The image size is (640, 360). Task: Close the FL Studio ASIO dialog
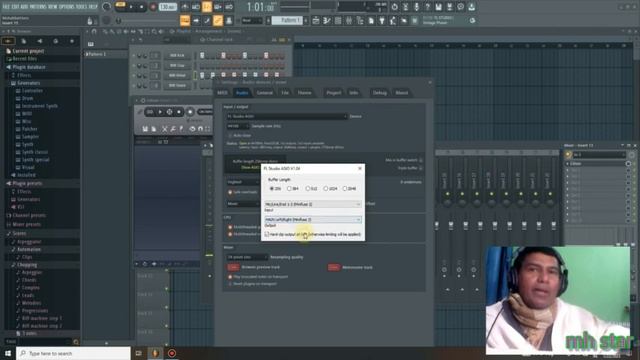pyautogui.click(x=360, y=168)
